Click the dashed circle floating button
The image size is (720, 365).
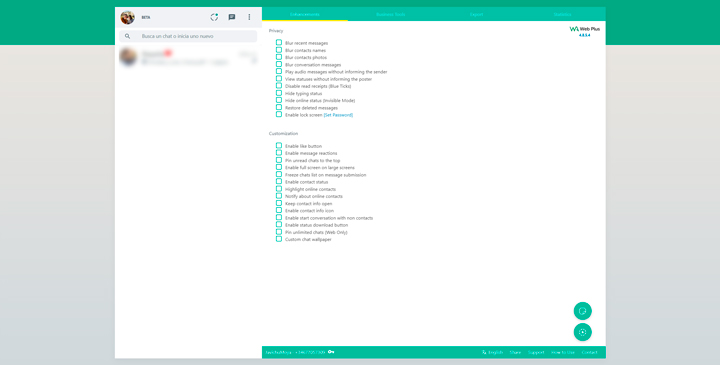(582, 332)
